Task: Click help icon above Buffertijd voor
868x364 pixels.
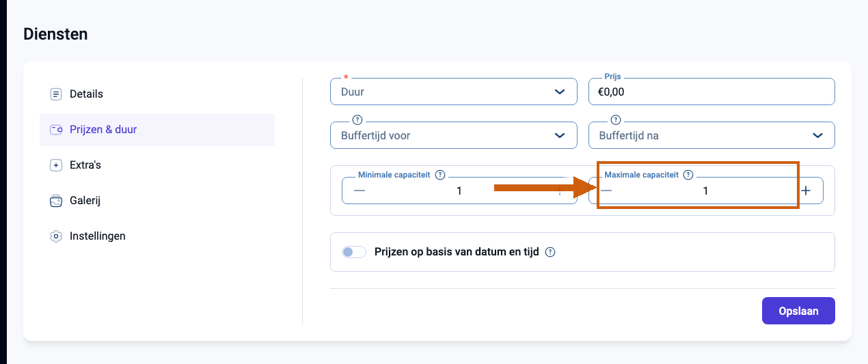Action: (x=357, y=119)
